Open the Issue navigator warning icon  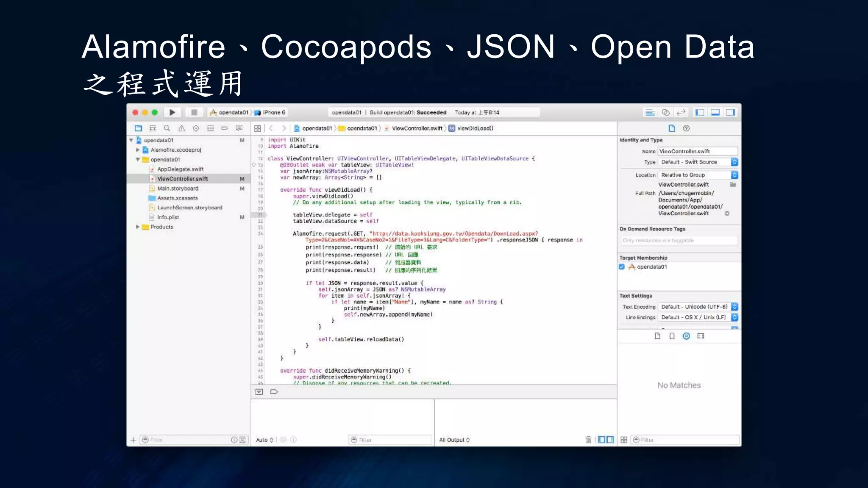click(x=181, y=128)
